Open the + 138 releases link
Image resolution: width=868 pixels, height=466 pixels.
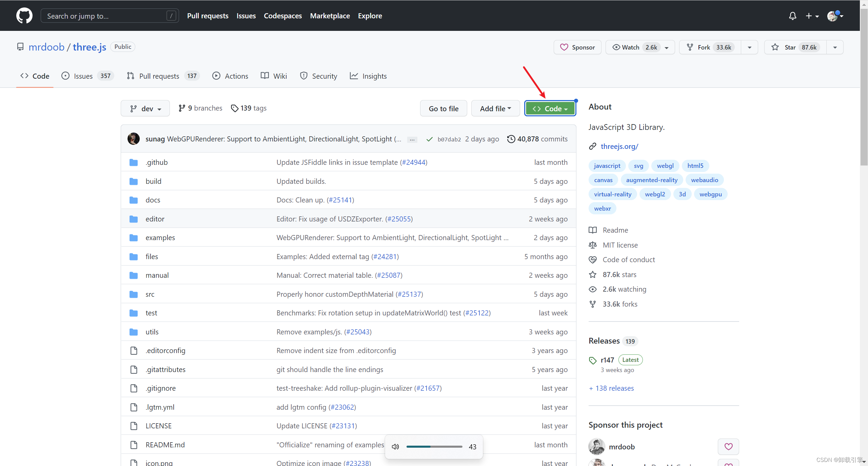tap(611, 388)
